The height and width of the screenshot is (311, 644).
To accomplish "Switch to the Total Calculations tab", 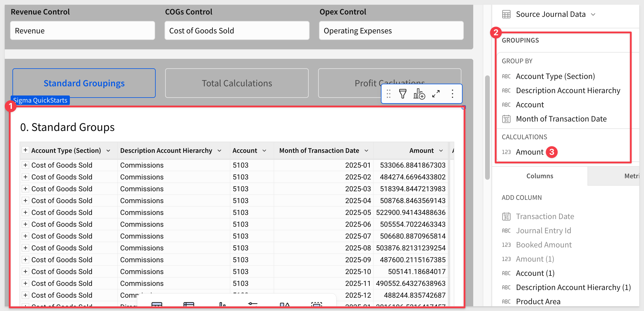I will 237,83.
